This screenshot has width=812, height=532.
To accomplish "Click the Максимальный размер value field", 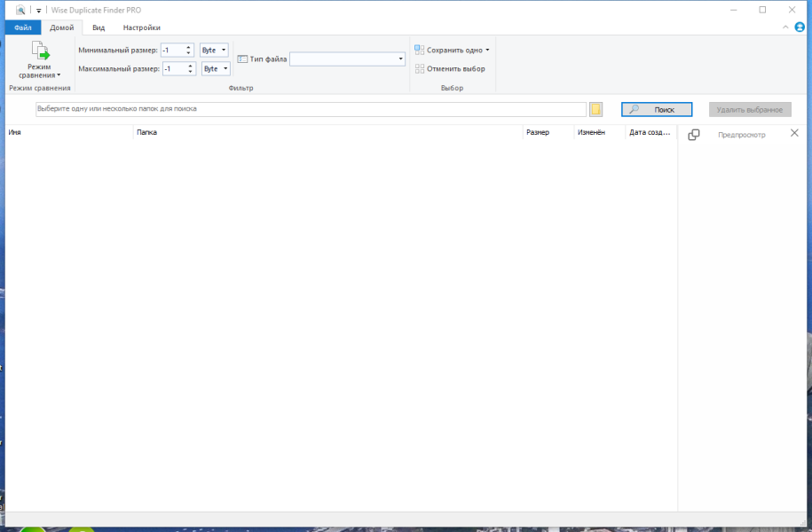I will coord(174,69).
